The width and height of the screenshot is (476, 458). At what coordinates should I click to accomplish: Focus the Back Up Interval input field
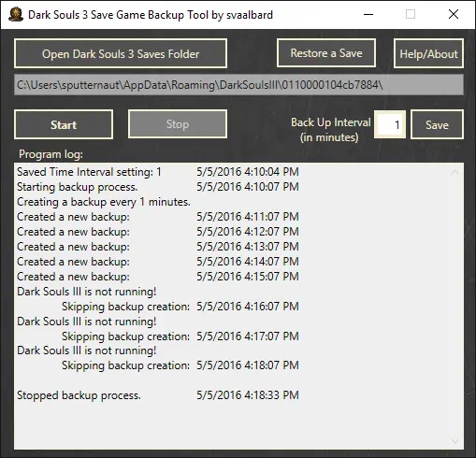tap(390, 124)
